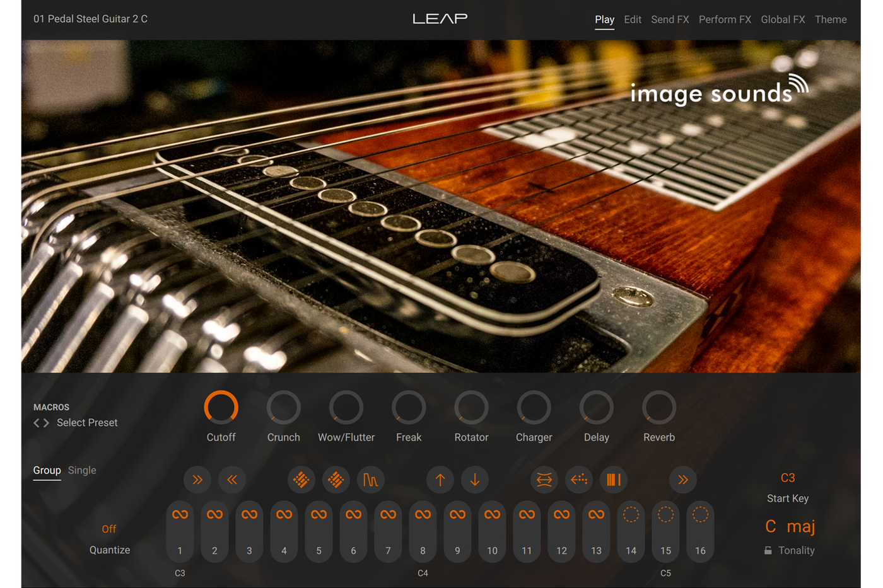The width and height of the screenshot is (883, 588).
Task: Open the Tonality root note C selector
Action: [771, 526]
